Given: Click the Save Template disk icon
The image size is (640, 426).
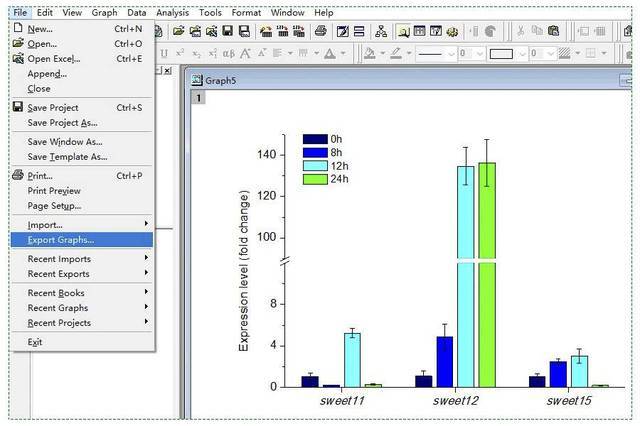Looking at the screenshot, I should tap(244, 31).
